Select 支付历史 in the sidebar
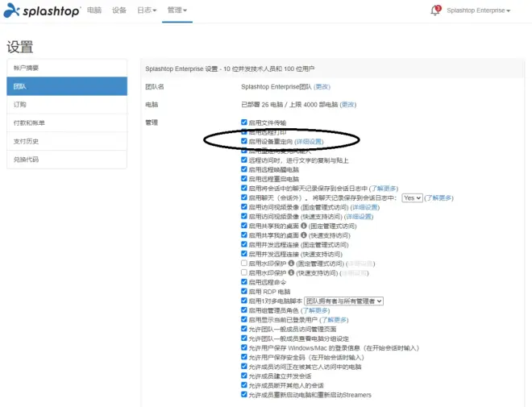The width and height of the screenshot is (532, 407). click(67, 141)
